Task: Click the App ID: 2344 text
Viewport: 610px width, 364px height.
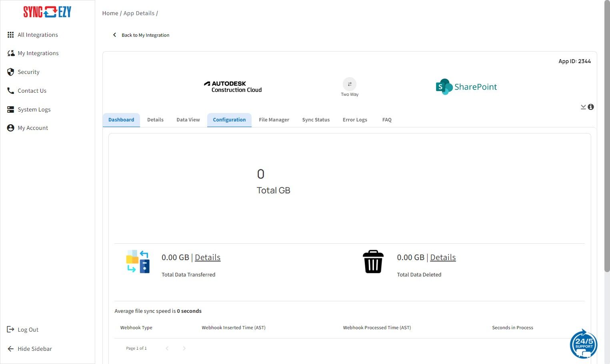Action: click(574, 61)
